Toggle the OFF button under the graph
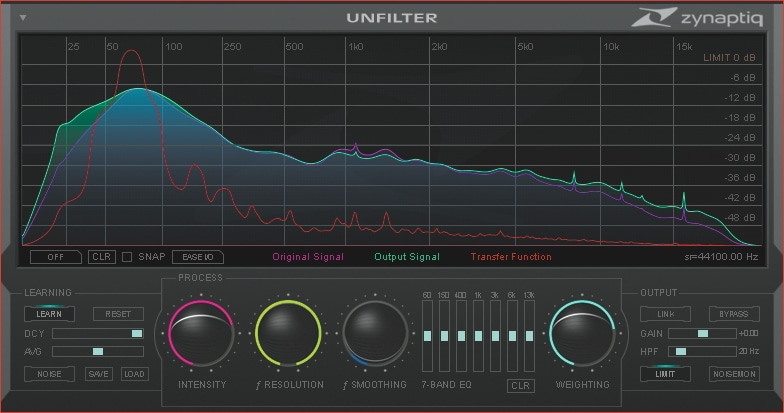Screen dimensions: 784x413 pyautogui.click(x=56, y=257)
